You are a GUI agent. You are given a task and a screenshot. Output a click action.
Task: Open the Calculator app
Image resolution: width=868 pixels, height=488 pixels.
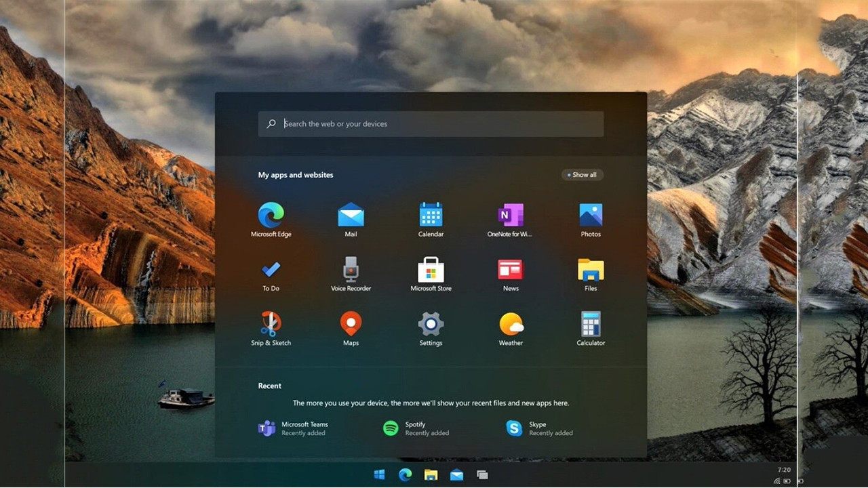coord(590,323)
